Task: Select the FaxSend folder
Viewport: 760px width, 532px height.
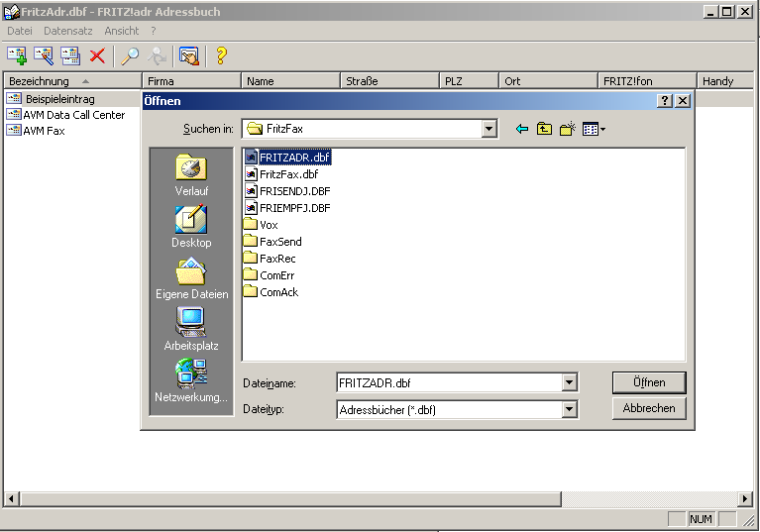Action: click(x=272, y=242)
